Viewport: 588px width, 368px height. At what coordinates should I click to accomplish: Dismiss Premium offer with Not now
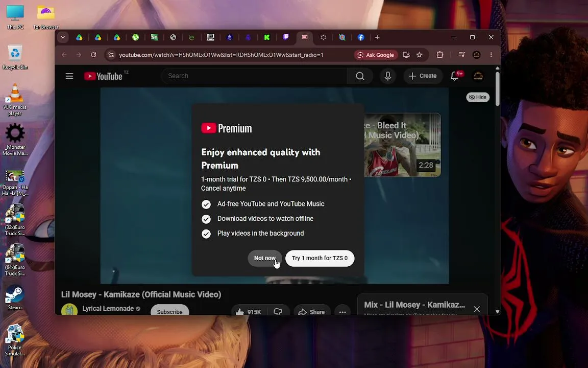click(265, 258)
